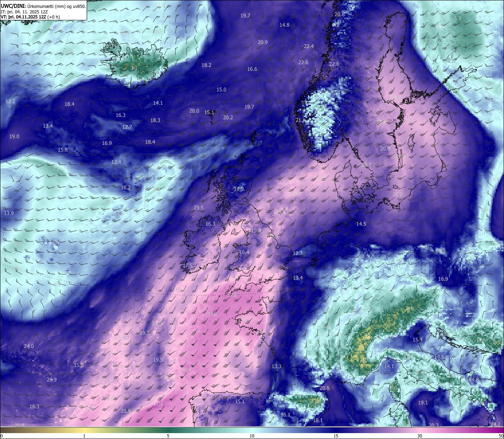
Task: Click the color bar tick label 0
Action: (x=2, y=436)
